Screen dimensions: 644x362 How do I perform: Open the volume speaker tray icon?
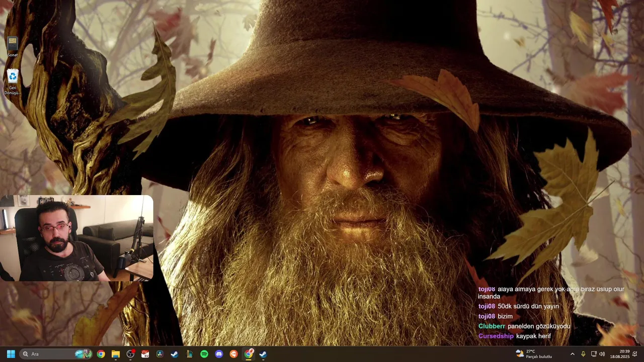point(602,354)
